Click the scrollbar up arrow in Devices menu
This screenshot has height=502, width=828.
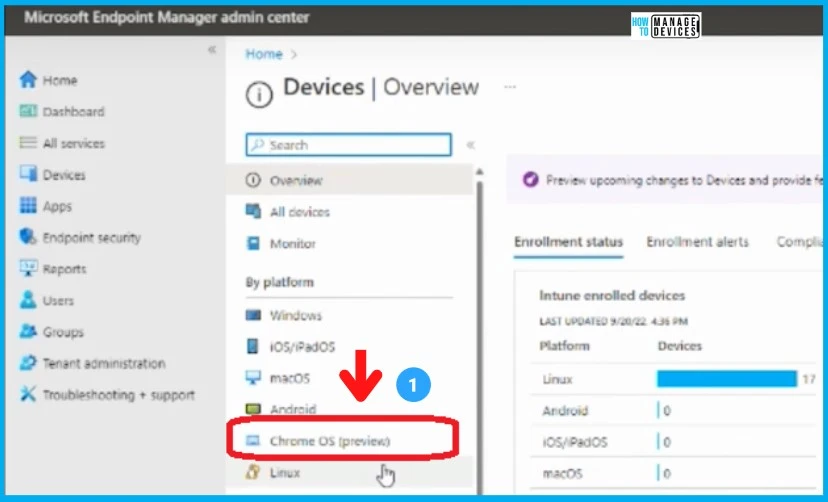pyautogui.click(x=479, y=172)
